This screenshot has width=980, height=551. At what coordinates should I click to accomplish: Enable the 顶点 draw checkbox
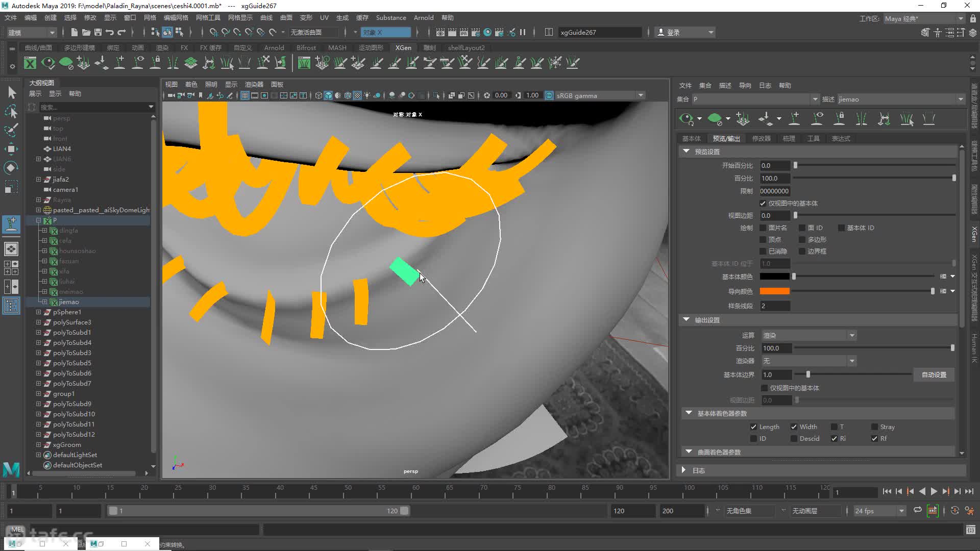tap(763, 240)
